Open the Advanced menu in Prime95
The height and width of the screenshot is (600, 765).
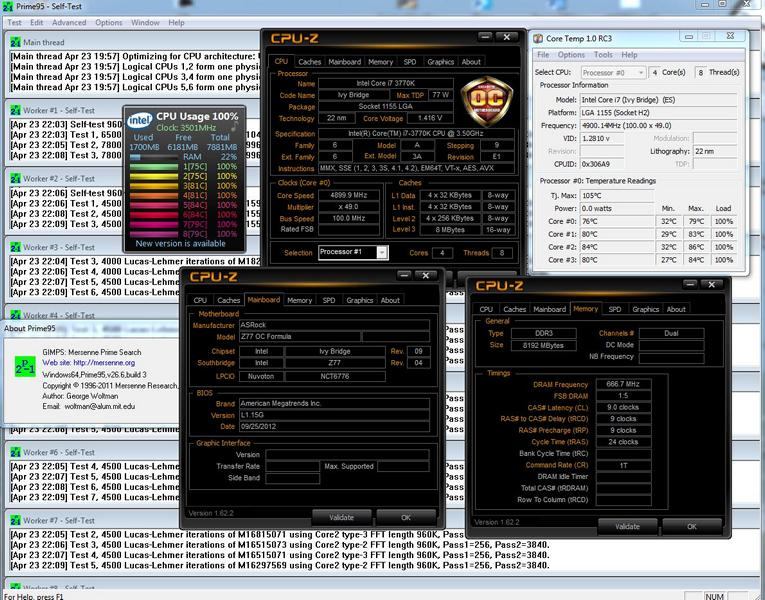tap(69, 22)
